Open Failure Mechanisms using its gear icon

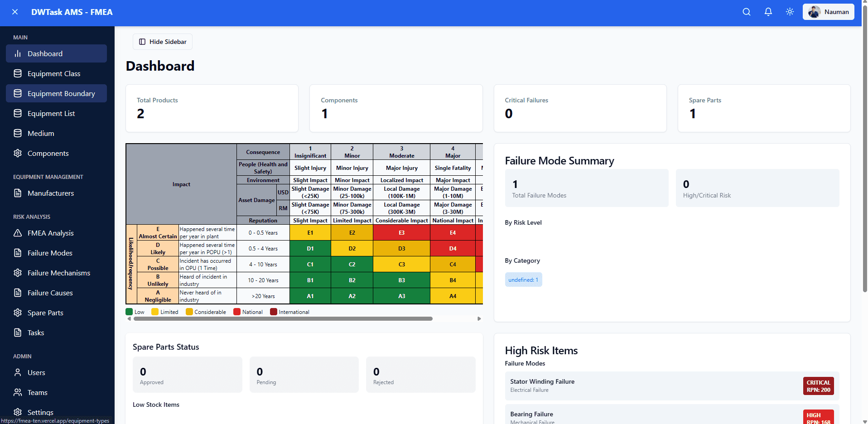pos(18,273)
